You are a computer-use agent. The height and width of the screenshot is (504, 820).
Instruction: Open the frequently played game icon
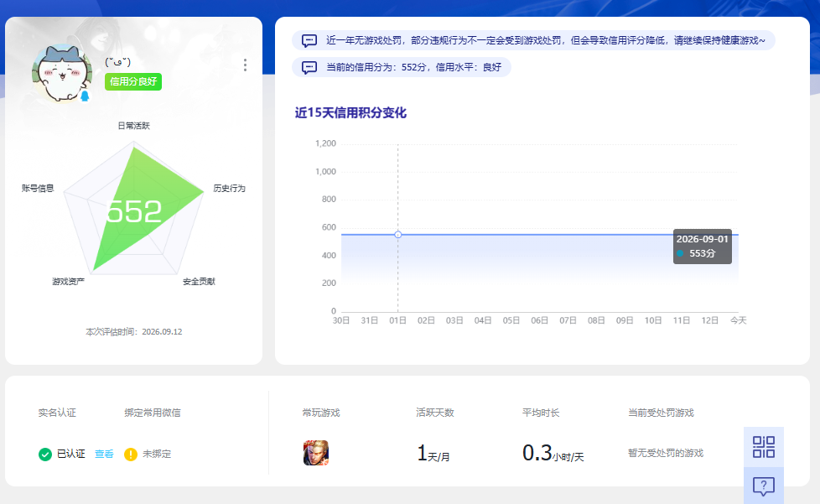click(316, 453)
